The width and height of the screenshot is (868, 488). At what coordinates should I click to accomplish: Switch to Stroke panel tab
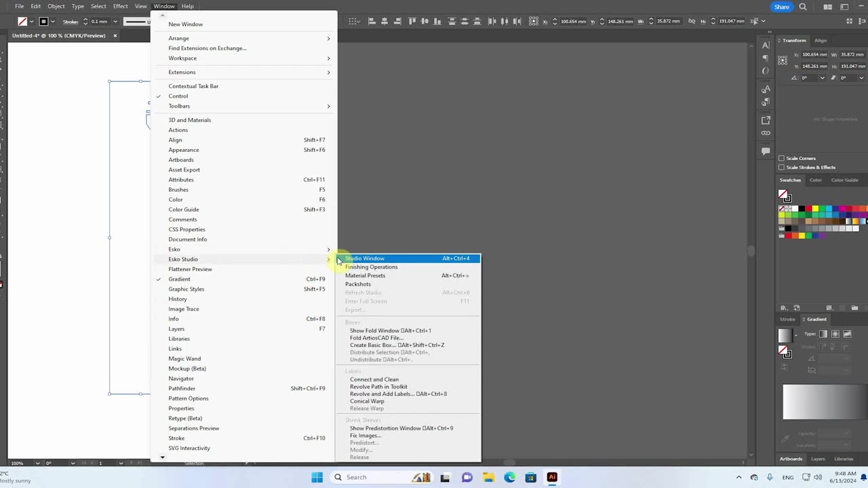787,319
